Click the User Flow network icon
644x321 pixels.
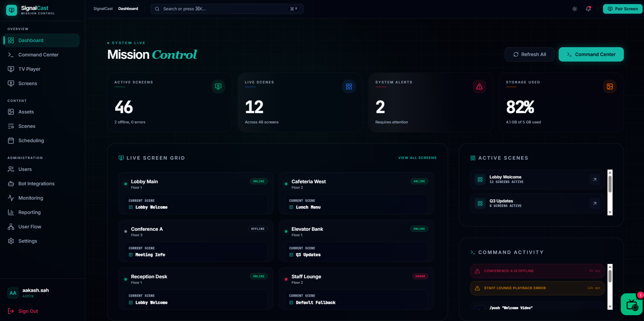(x=11, y=227)
